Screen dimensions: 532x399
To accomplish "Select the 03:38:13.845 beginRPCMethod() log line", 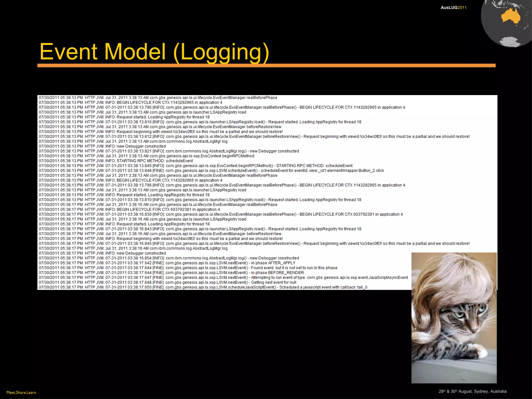I will point(196,166).
